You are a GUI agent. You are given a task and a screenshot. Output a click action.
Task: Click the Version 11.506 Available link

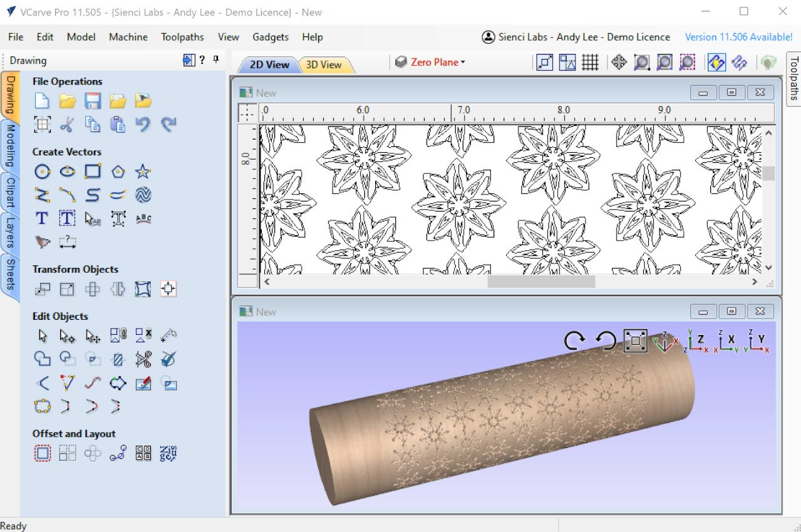(738, 37)
